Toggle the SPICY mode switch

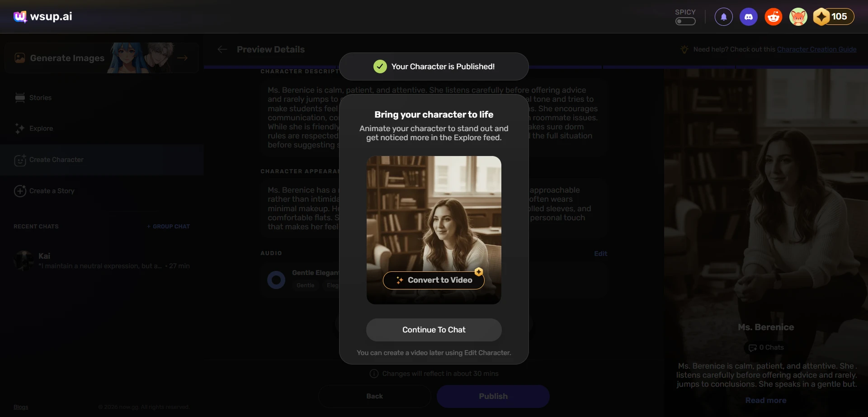point(685,21)
